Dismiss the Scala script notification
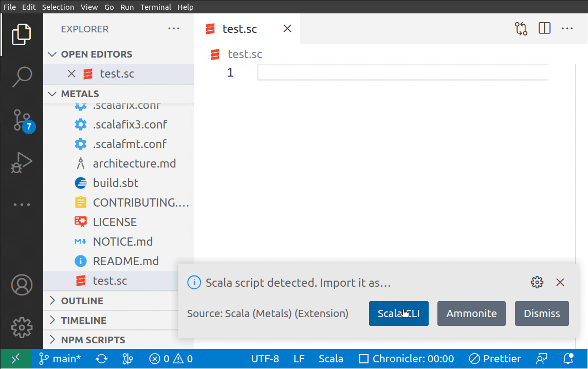 coord(542,313)
